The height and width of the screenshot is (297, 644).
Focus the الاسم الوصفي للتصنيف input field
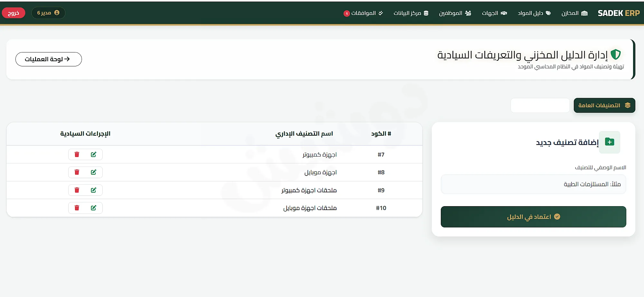click(533, 184)
